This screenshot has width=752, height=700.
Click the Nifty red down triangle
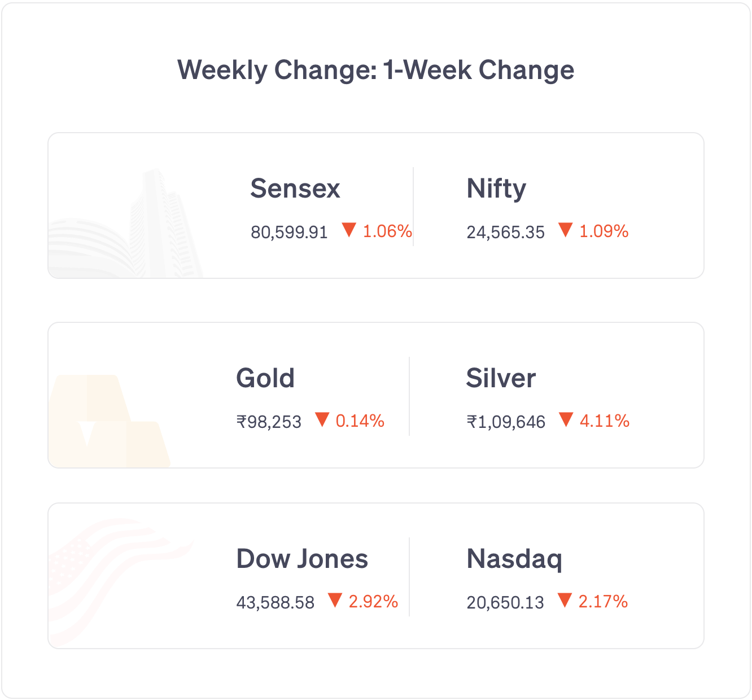[x=565, y=230]
